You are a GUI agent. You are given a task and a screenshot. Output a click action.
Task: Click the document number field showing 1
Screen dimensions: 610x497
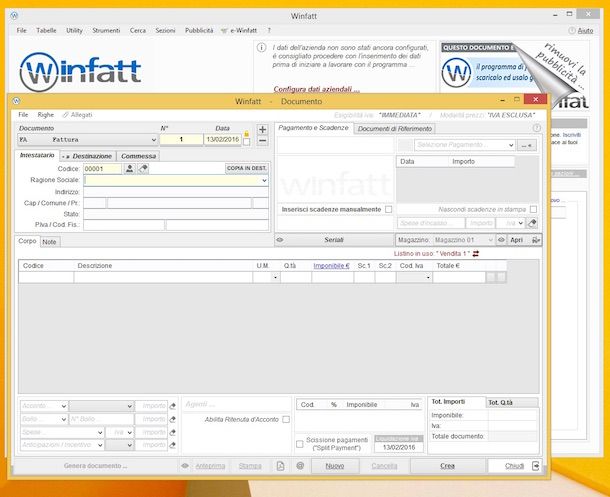(181, 139)
